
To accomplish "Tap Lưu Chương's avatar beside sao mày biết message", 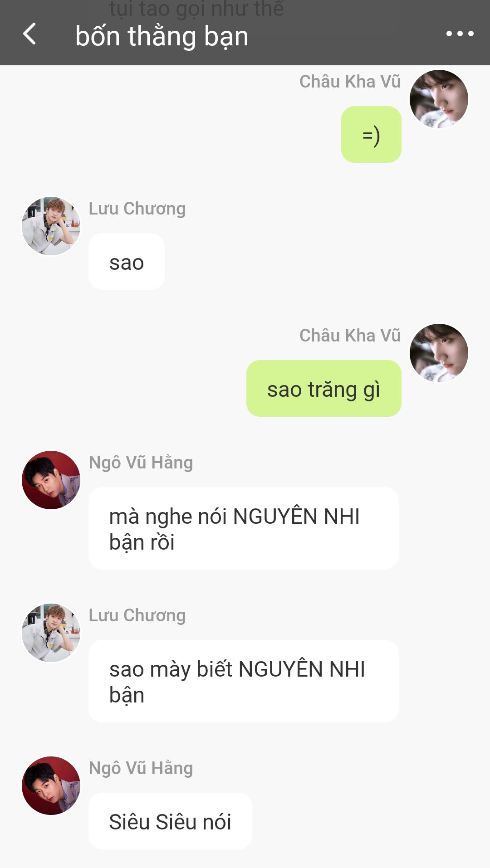I will coord(51,633).
